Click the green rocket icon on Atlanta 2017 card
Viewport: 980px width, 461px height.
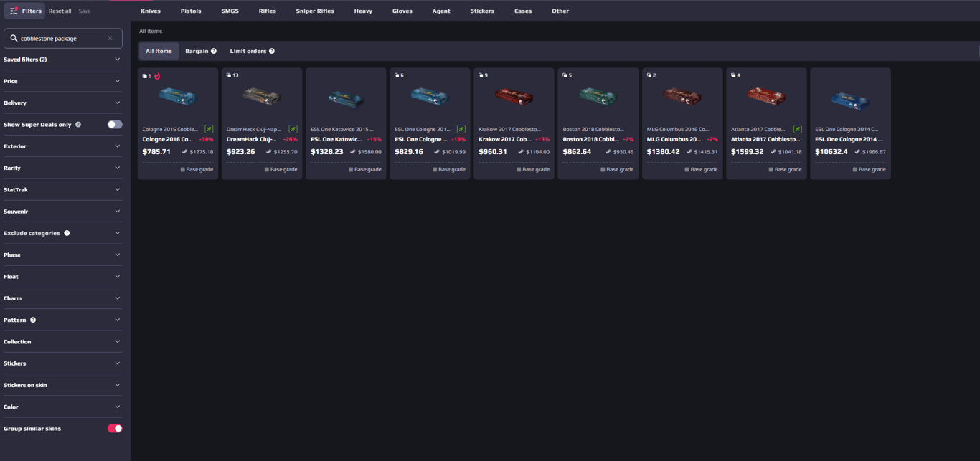pyautogui.click(x=797, y=129)
